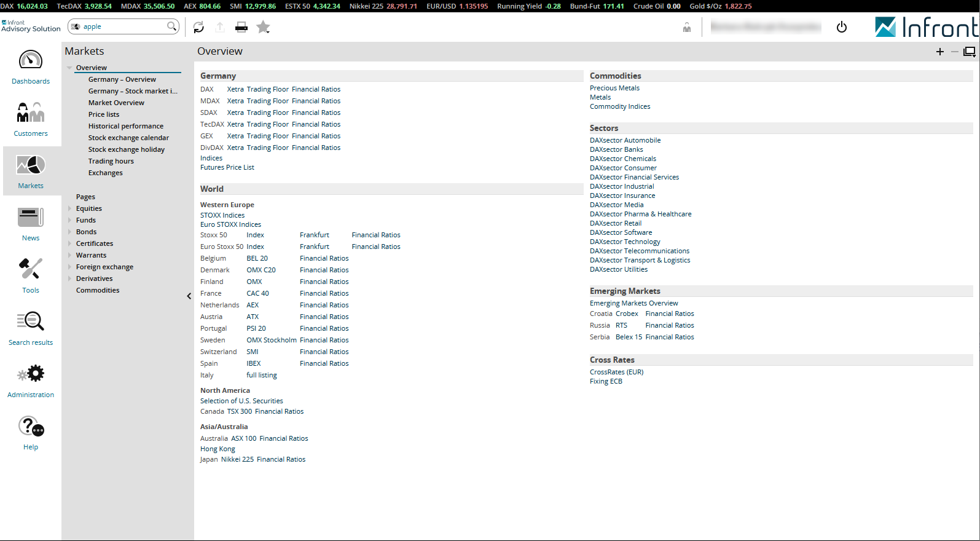
Task: Click the printer icon
Action: [x=241, y=27]
